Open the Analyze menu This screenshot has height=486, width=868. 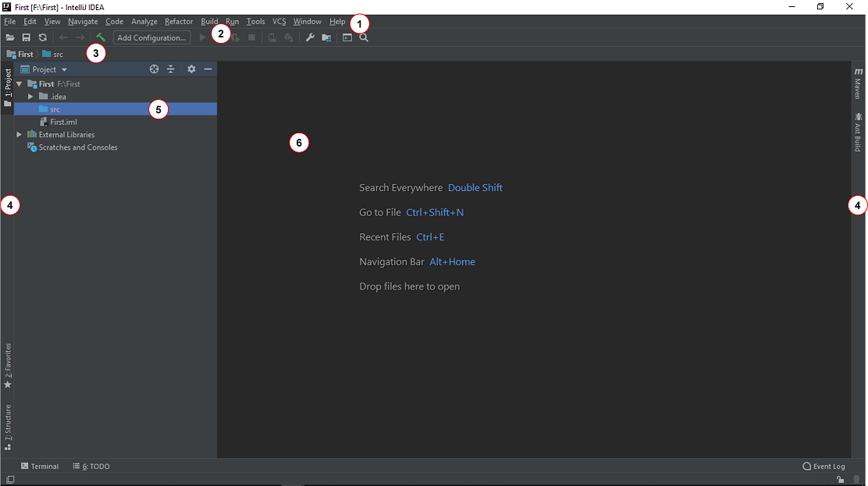(x=144, y=22)
